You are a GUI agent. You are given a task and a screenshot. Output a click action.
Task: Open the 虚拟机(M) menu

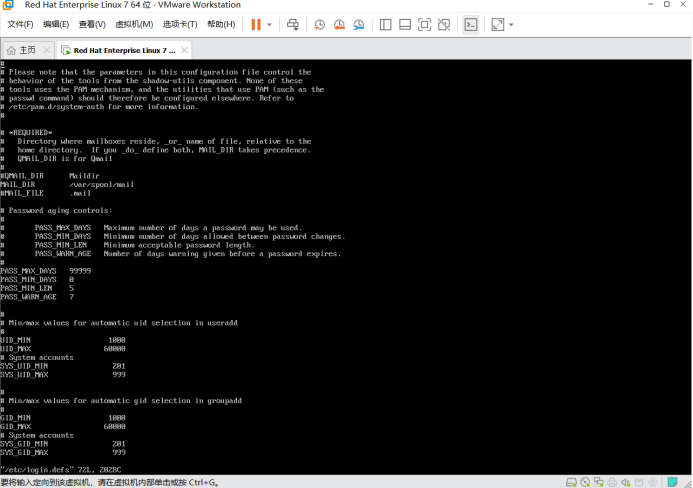134,24
